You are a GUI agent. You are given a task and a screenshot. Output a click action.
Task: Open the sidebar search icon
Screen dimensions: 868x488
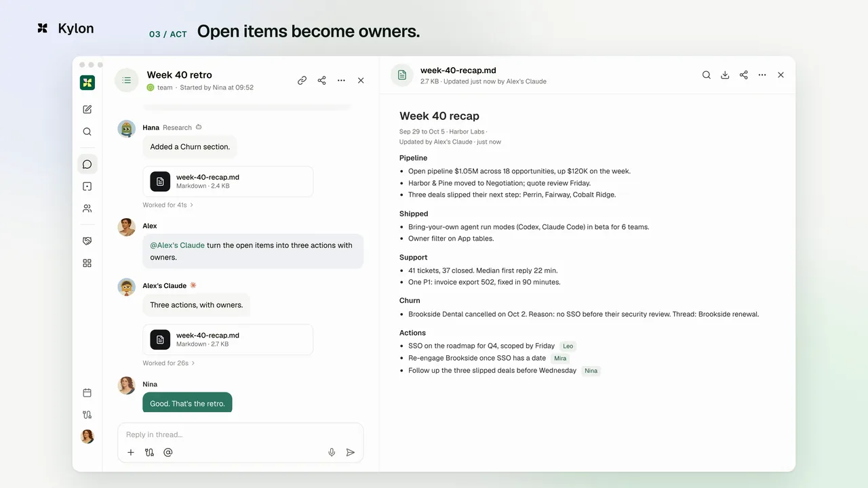pos(87,132)
